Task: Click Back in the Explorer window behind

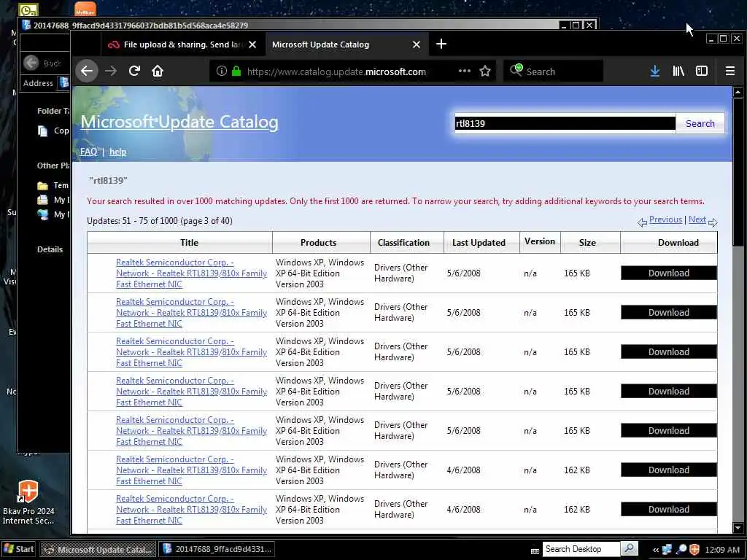Action: pyautogui.click(x=43, y=63)
